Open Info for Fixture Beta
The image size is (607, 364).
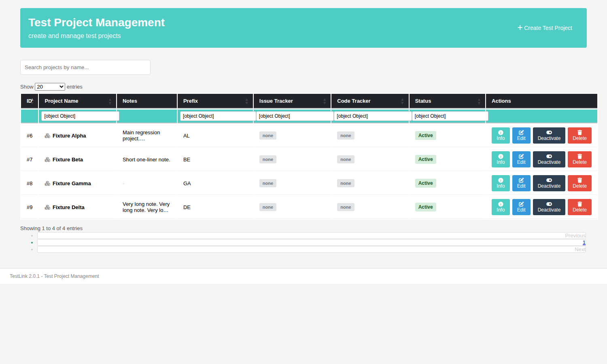click(501, 159)
